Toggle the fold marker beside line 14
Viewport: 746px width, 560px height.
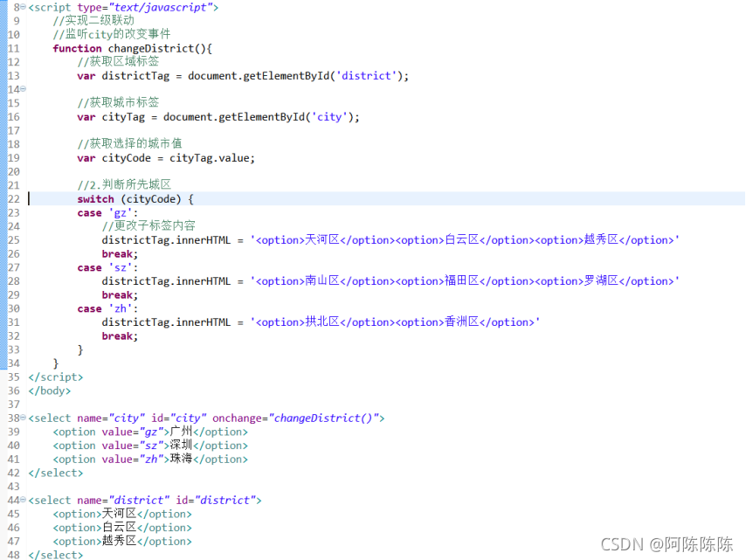click(23, 88)
